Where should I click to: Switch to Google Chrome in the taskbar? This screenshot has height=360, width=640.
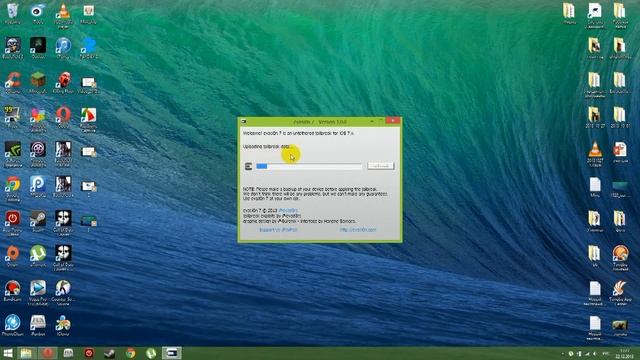click(x=131, y=353)
